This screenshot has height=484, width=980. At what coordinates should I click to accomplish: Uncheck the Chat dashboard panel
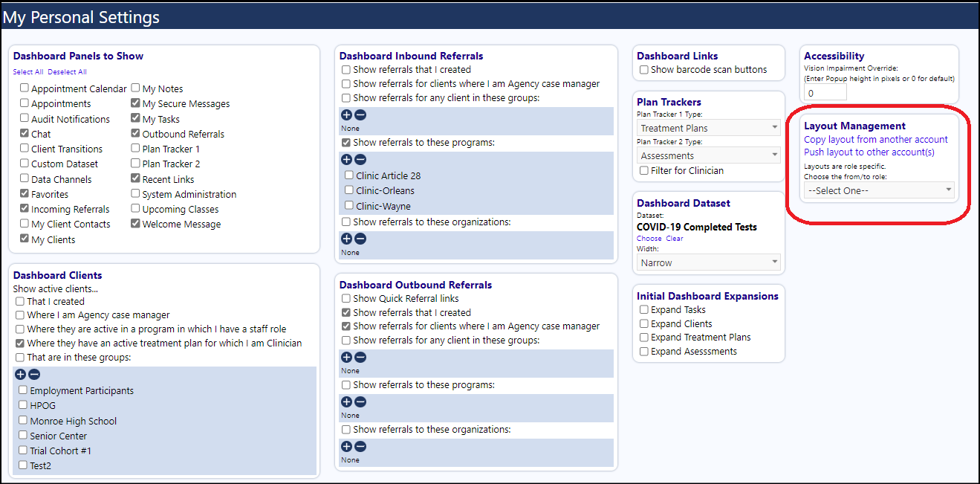[x=25, y=134]
